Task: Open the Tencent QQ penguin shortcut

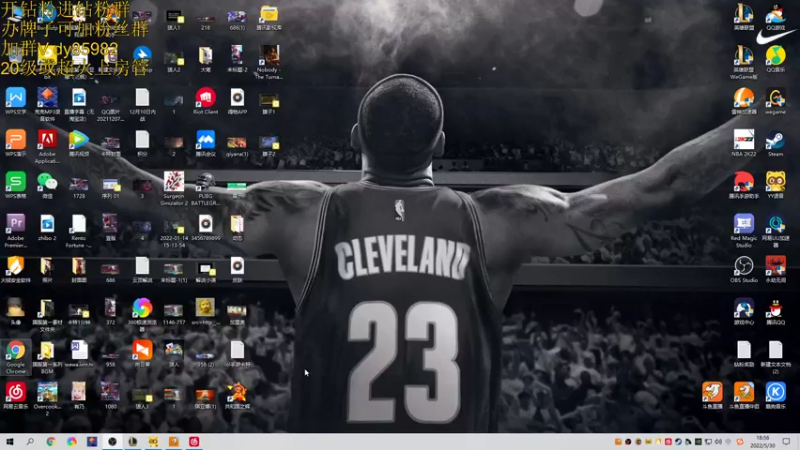Action: click(775, 312)
